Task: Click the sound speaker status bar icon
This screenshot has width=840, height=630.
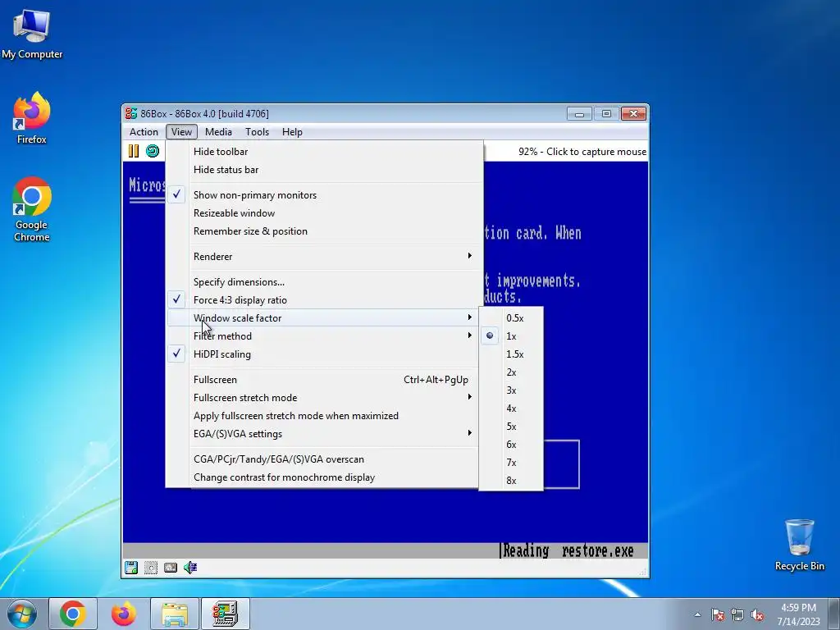Action: 190,568
